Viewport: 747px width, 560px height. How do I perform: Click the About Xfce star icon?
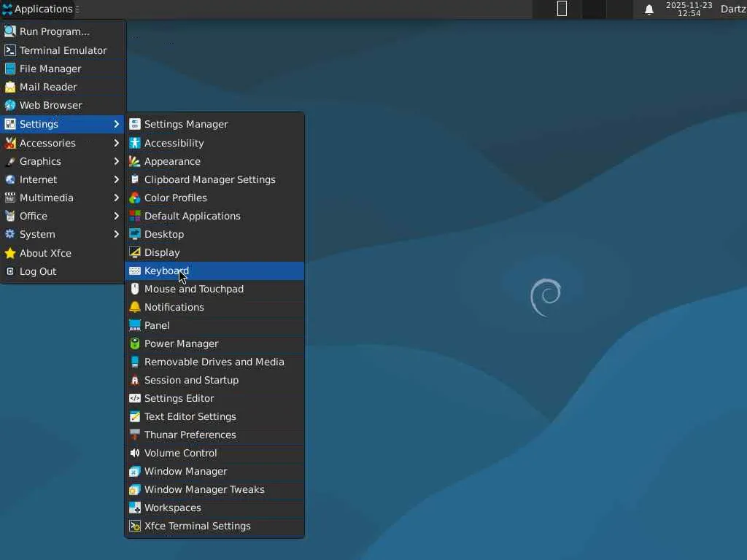tap(10, 253)
